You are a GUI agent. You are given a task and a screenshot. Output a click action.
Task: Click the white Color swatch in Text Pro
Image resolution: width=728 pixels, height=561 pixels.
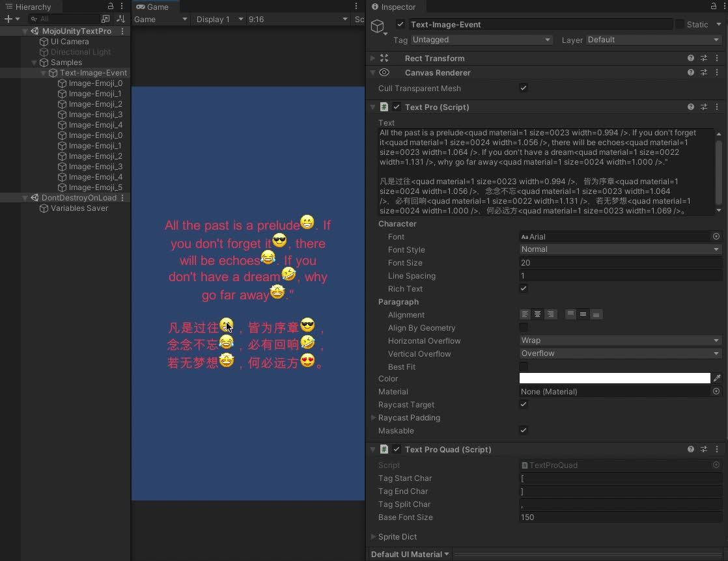point(612,377)
